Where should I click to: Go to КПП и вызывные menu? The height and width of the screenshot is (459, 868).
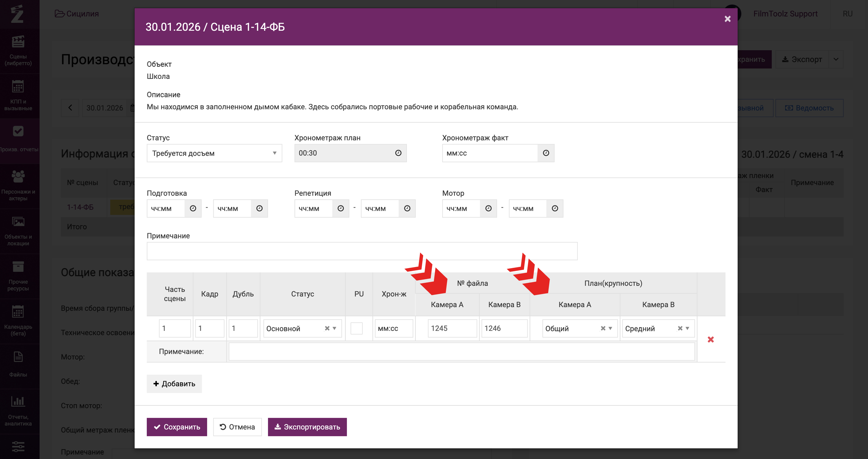click(18, 96)
